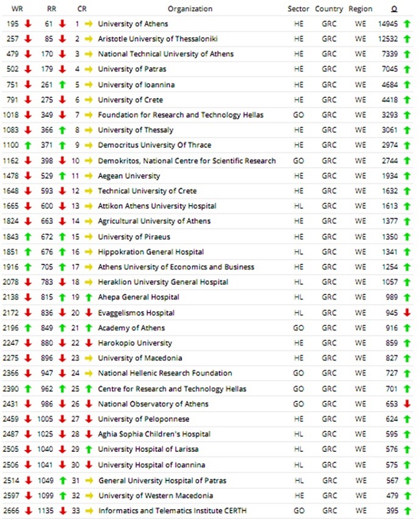Click green up arrow beside CR 25

pyautogui.click(x=89, y=388)
